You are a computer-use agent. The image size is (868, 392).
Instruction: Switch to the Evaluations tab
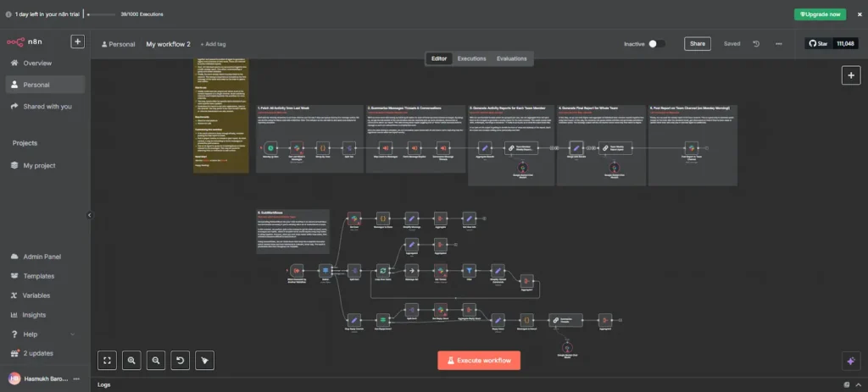pos(511,58)
